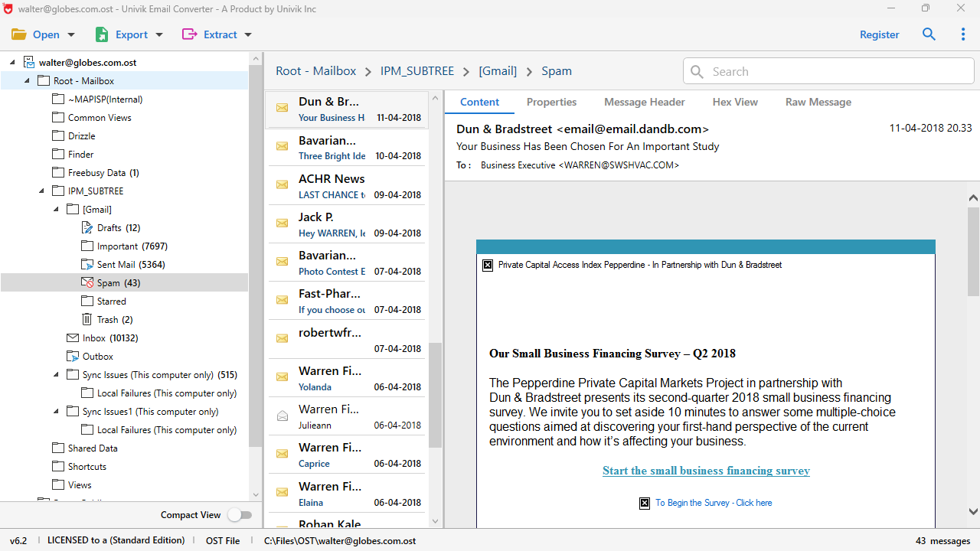Viewport: 980px width, 551px height.
Task: Select the Drafts pencil icon
Action: point(87,227)
